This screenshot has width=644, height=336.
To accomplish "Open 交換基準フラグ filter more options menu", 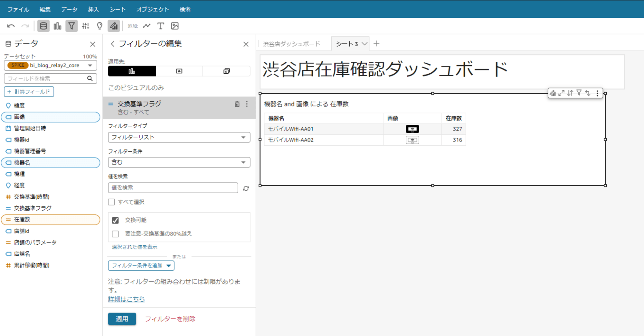I will (x=247, y=104).
